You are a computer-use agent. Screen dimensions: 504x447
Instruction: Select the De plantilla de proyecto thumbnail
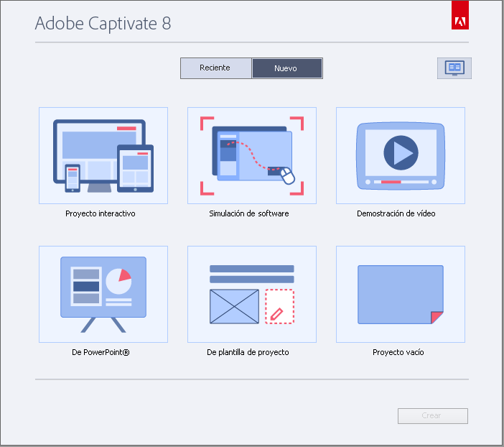click(x=252, y=294)
